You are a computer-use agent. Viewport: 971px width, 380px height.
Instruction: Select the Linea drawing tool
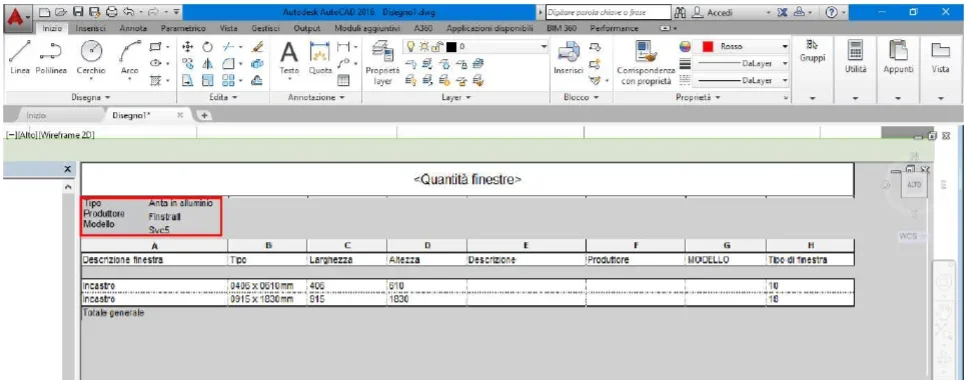20,59
